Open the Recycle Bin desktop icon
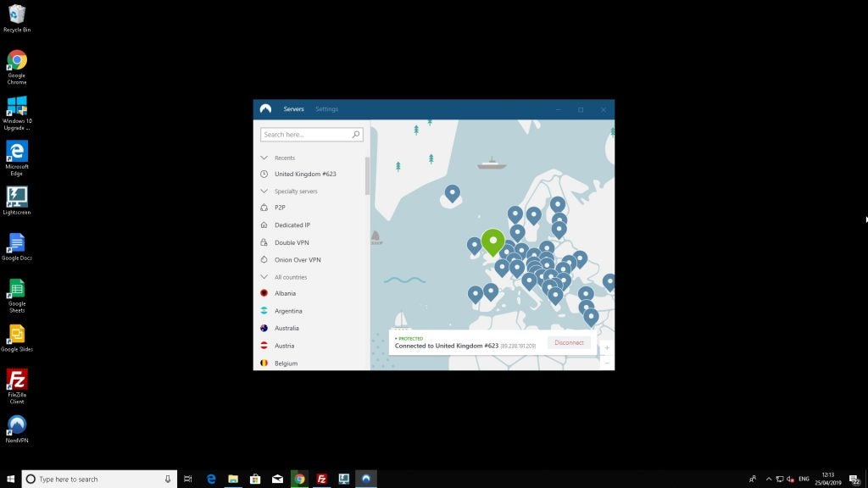This screenshot has width=868, height=488. (x=17, y=18)
